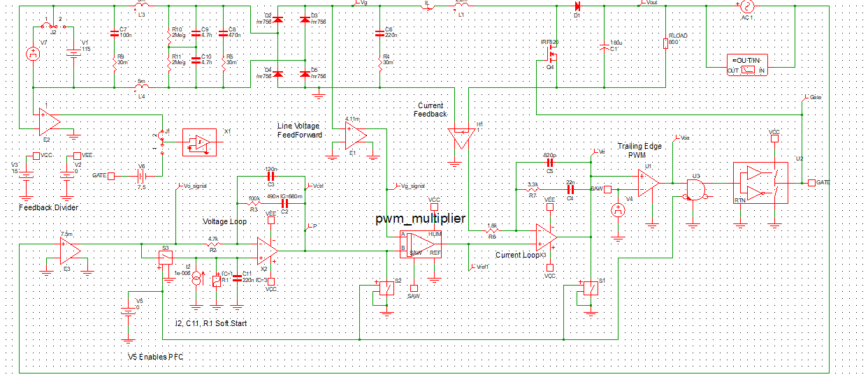Screen dimensions: 868x377
Task: Click the H1 current feedback sensor
Action: click(x=461, y=137)
